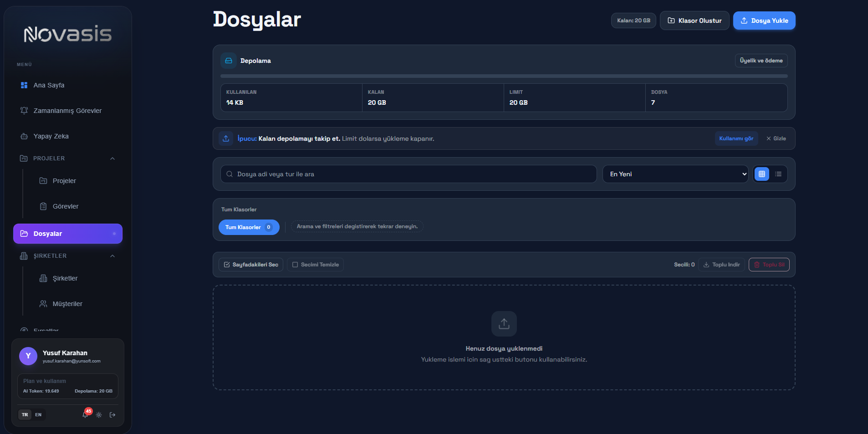Screen dimensions: 868x434
Task: Switch to list view
Action: click(778, 174)
